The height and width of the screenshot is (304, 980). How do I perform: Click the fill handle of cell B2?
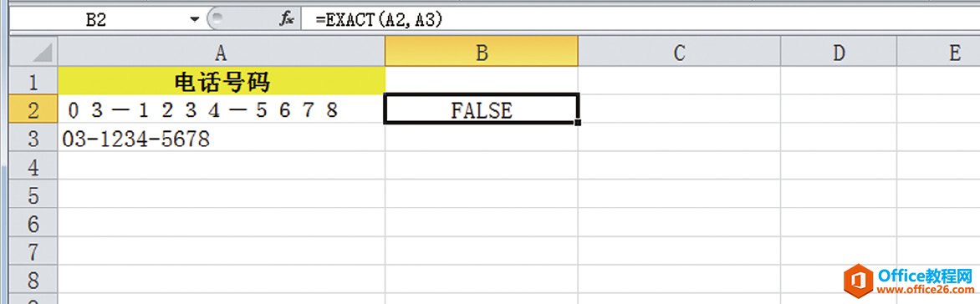pos(578,122)
